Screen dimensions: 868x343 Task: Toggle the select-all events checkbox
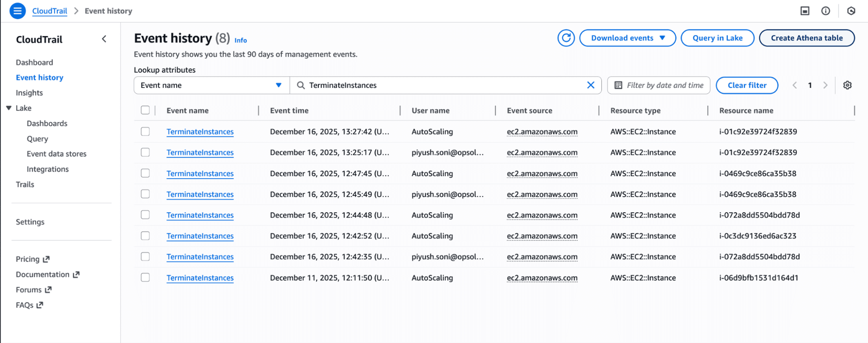click(145, 110)
